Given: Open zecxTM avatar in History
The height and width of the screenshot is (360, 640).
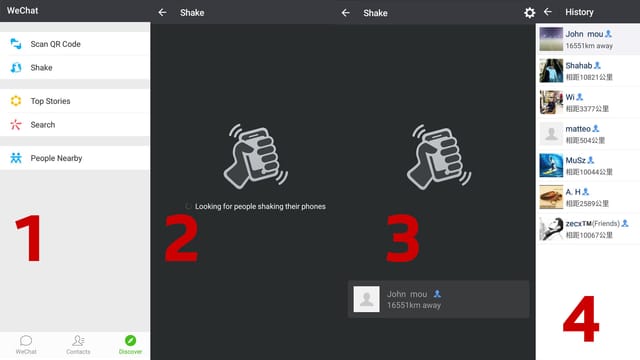Looking at the screenshot, I should (551, 229).
